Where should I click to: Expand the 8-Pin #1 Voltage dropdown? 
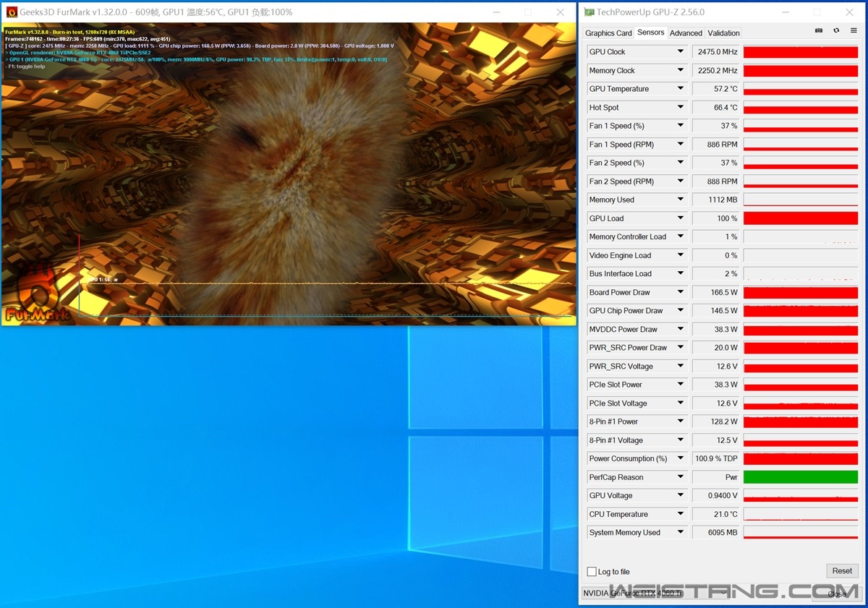click(681, 440)
